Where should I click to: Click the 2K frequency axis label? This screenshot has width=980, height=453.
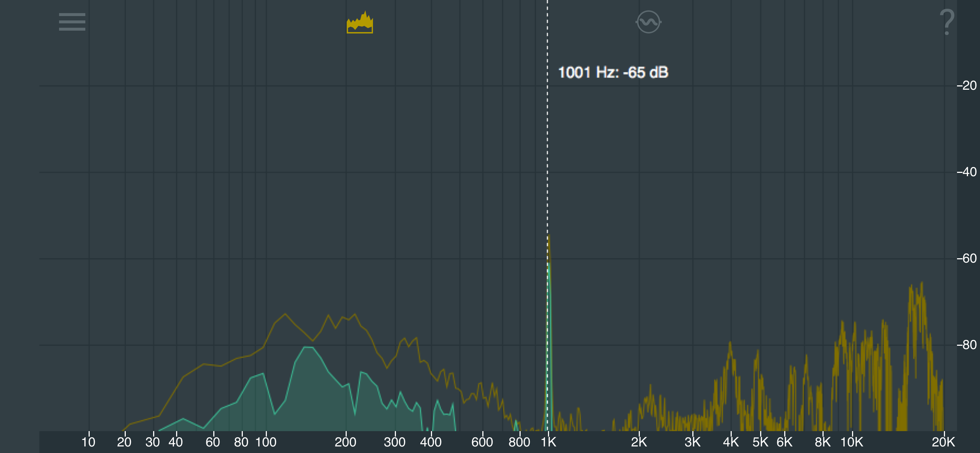point(639,442)
